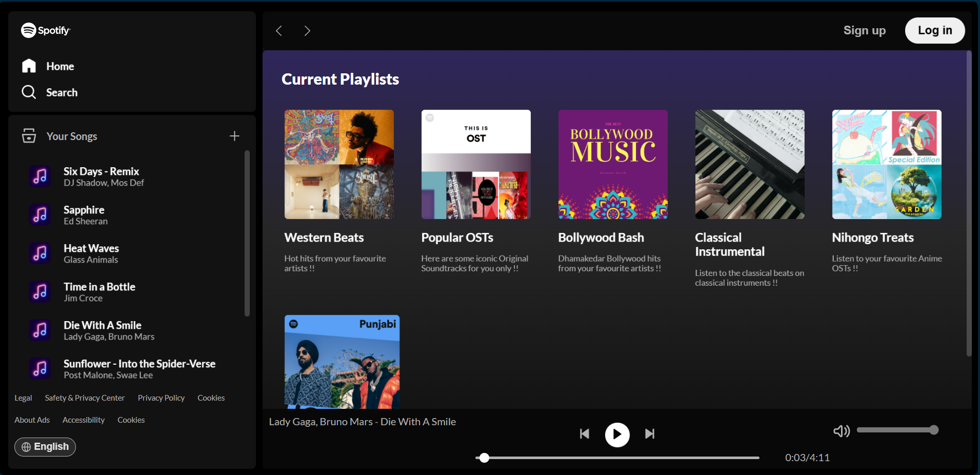Image resolution: width=980 pixels, height=475 pixels.
Task: Add a new song with plus icon
Action: (x=234, y=136)
